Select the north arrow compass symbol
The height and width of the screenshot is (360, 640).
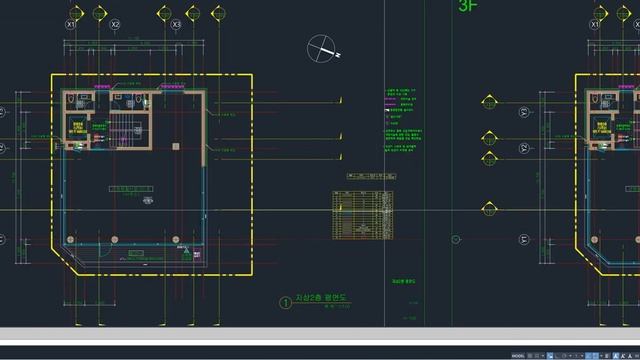pos(324,49)
